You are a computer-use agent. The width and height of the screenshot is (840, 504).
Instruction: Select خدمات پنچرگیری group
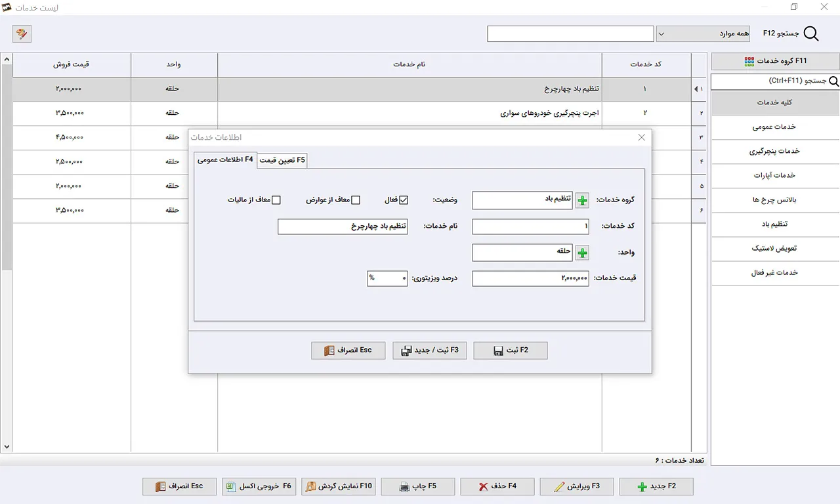[776, 151]
